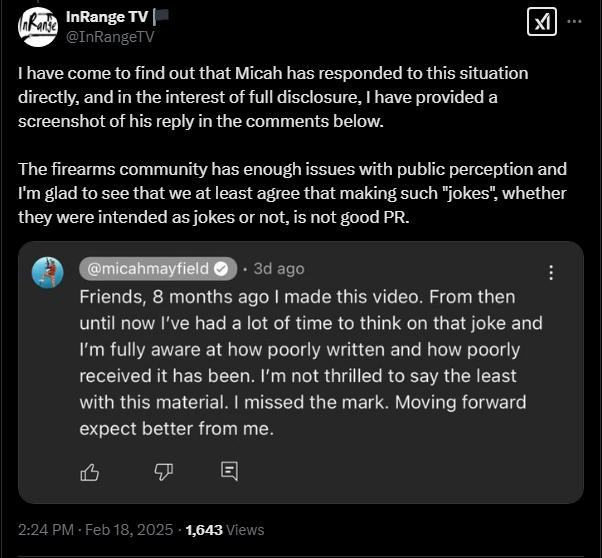
Task: Click the 3d ago comment timestamp
Action: (279, 269)
